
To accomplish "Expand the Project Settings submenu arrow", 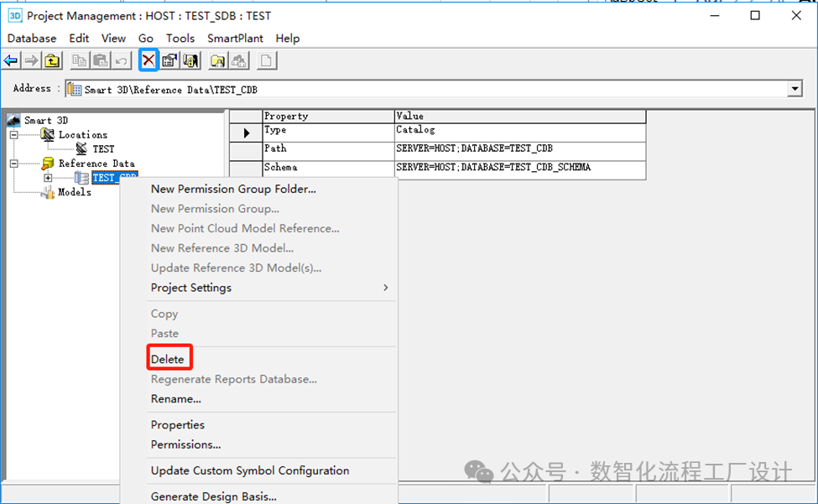I will (386, 288).
